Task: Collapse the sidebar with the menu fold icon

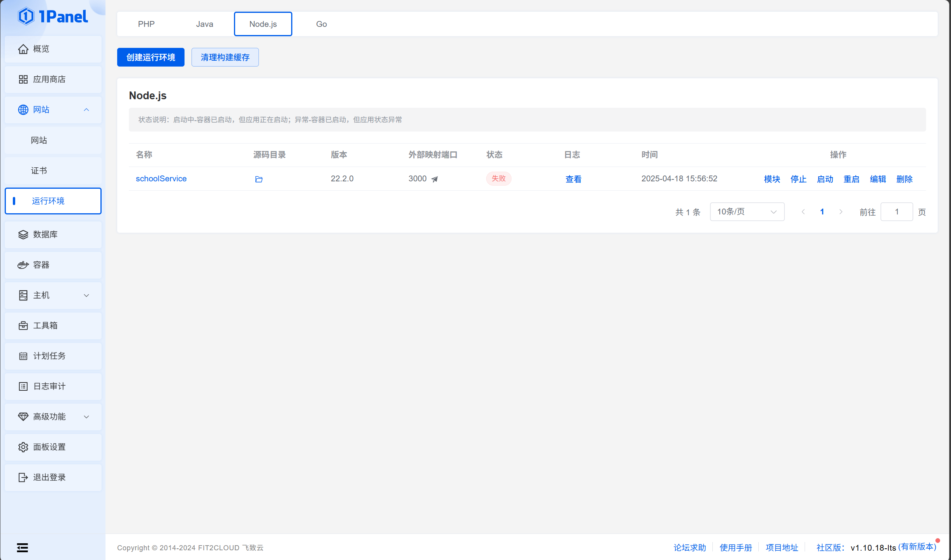Action: point(23,548)
